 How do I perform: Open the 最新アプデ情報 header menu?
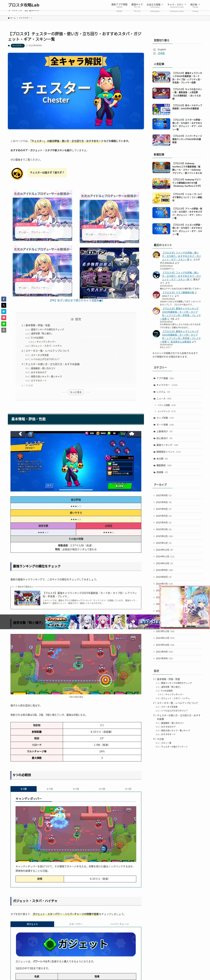pos(119,5)
